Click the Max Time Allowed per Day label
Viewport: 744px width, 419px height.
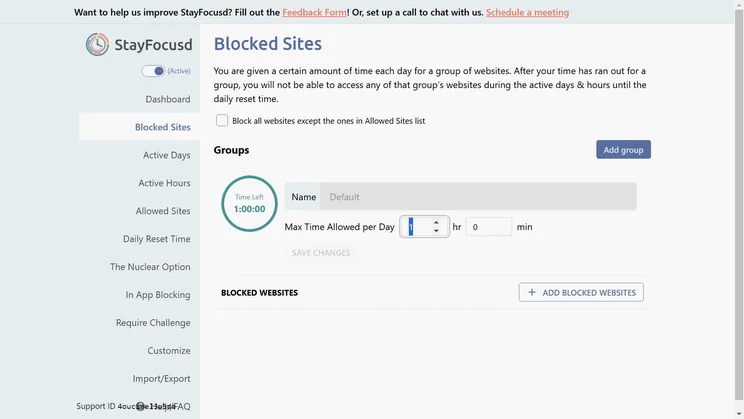(339, 227)
